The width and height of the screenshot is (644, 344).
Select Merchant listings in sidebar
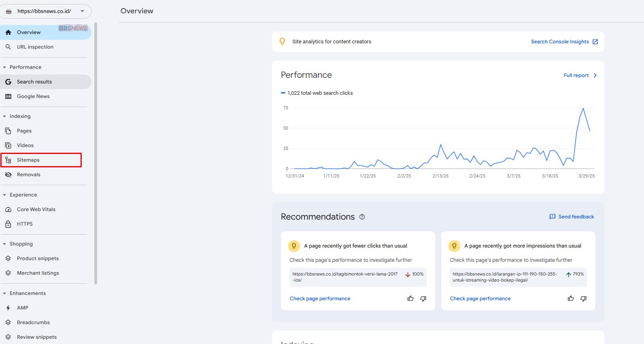[x=38, y=273]
